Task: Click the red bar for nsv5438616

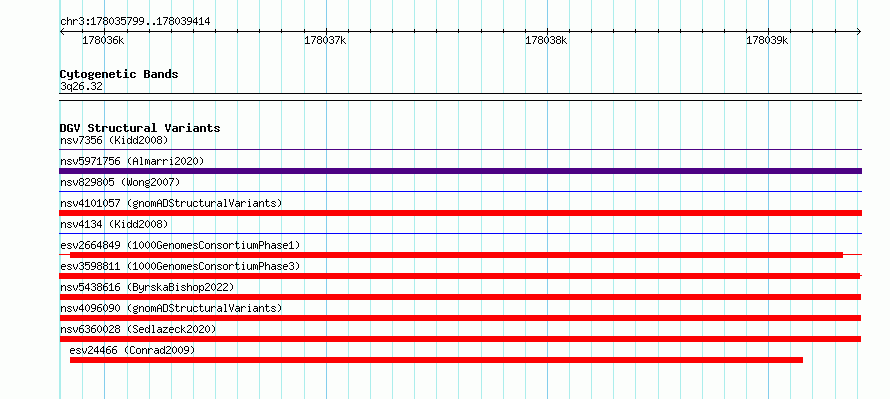Action: coord(460,297)
